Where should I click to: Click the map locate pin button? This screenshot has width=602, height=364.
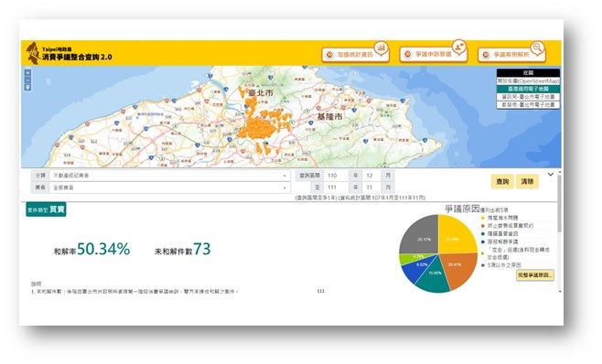(x=27, y=87)
